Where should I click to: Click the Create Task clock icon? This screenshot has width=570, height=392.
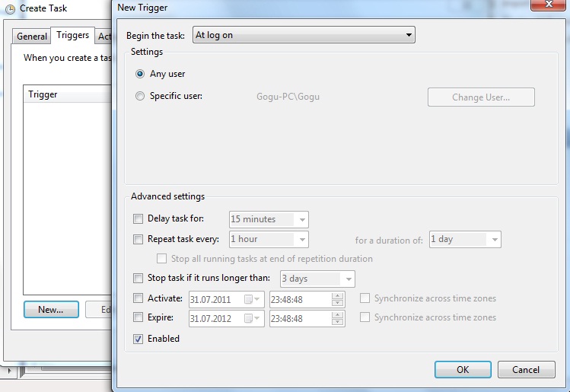tap(10, 9)
